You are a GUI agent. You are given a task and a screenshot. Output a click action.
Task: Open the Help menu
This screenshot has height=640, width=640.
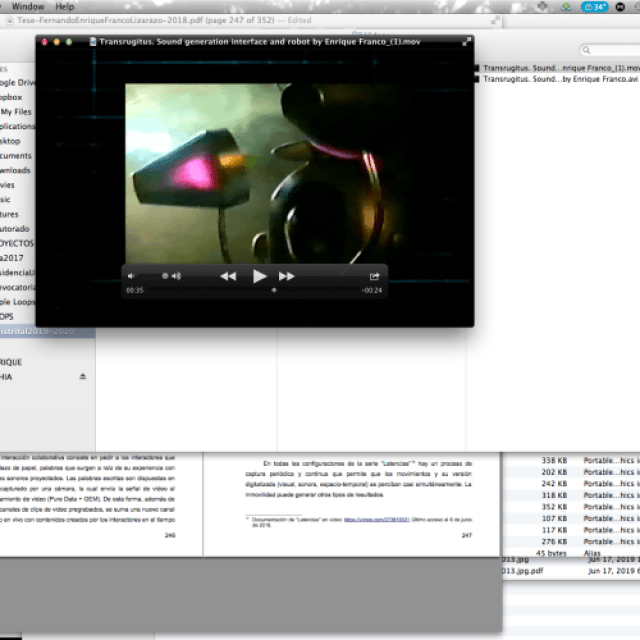coord(65,7)
